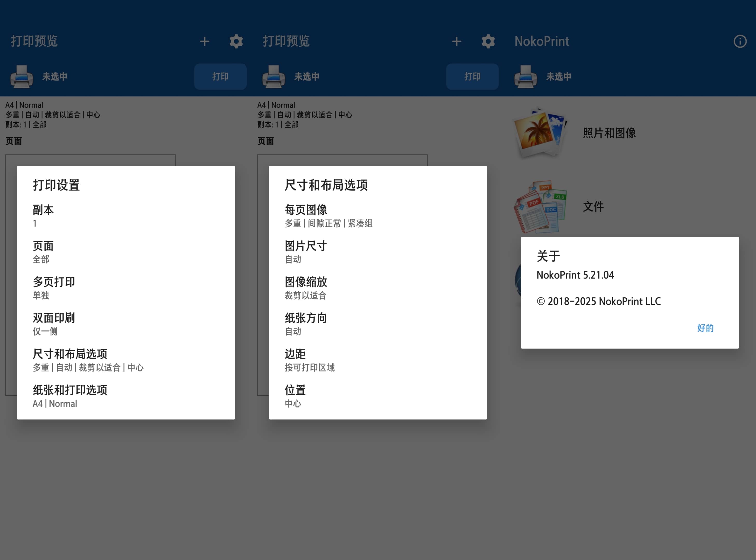Confirm the 关于 dialog with 好的
The width and height of the screenshot is (756, 560).
tap(705, 328)
